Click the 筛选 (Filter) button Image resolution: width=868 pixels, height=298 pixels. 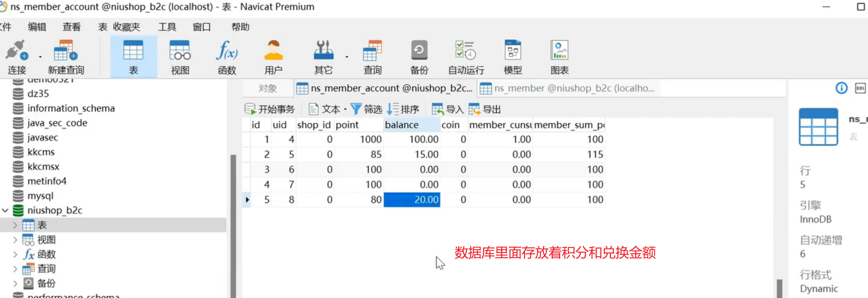coord(366,109)
